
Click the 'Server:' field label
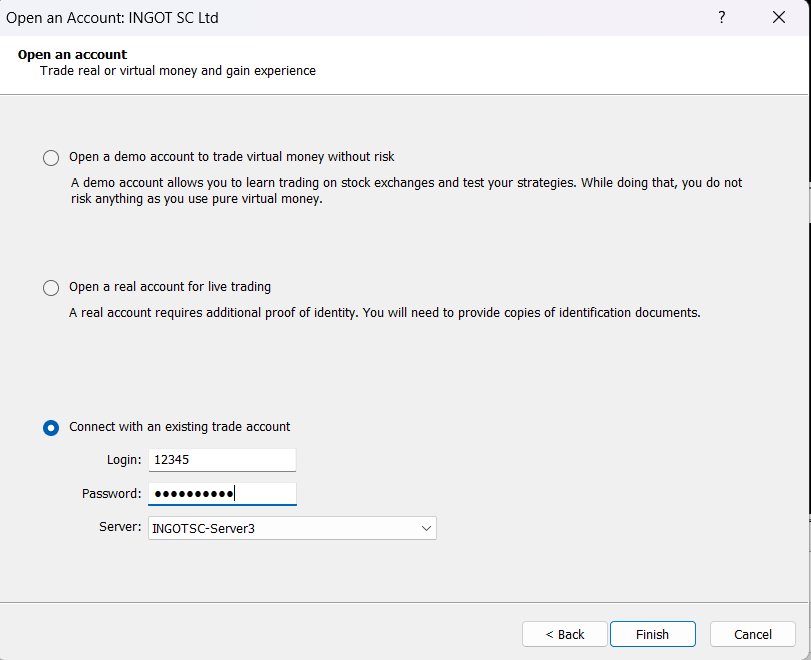[121, 527]
